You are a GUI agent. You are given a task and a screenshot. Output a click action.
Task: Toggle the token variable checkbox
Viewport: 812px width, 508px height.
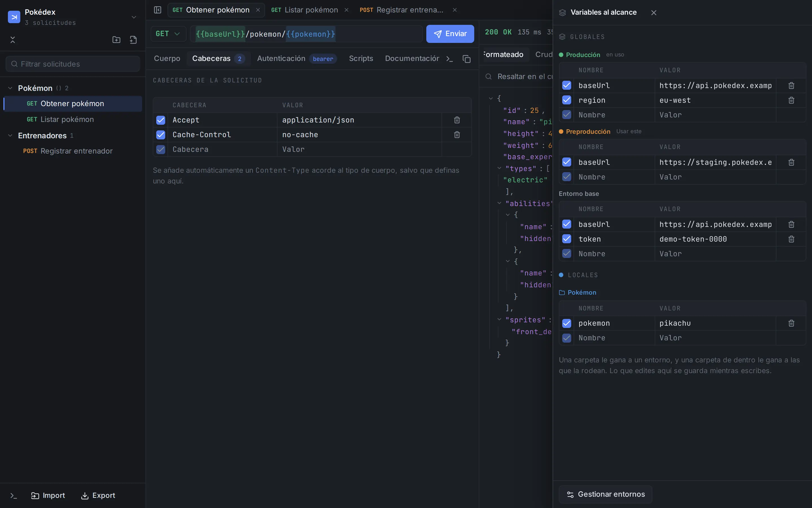[x=567, y=239]
